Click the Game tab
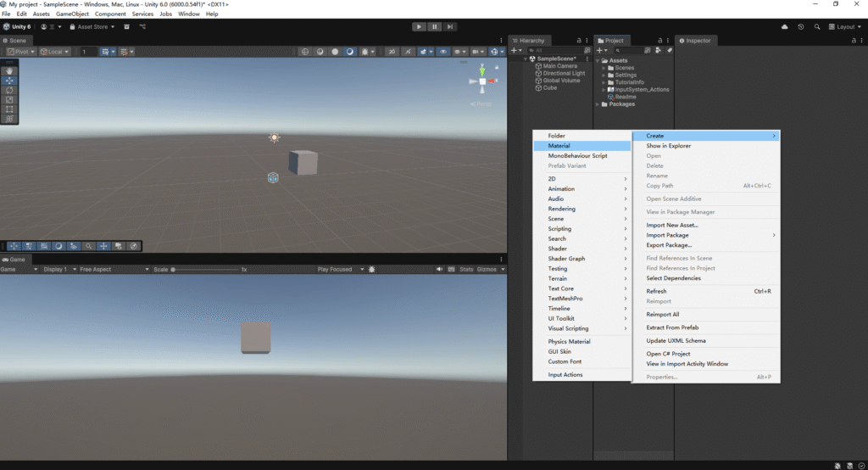 click(x=14, y=260)
